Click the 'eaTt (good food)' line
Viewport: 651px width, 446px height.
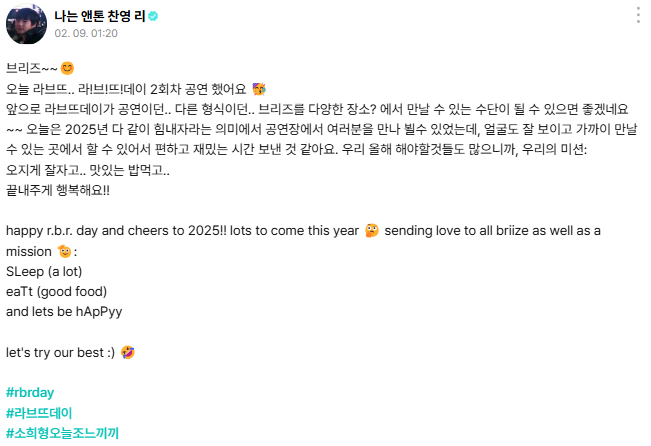coord(56,291)
